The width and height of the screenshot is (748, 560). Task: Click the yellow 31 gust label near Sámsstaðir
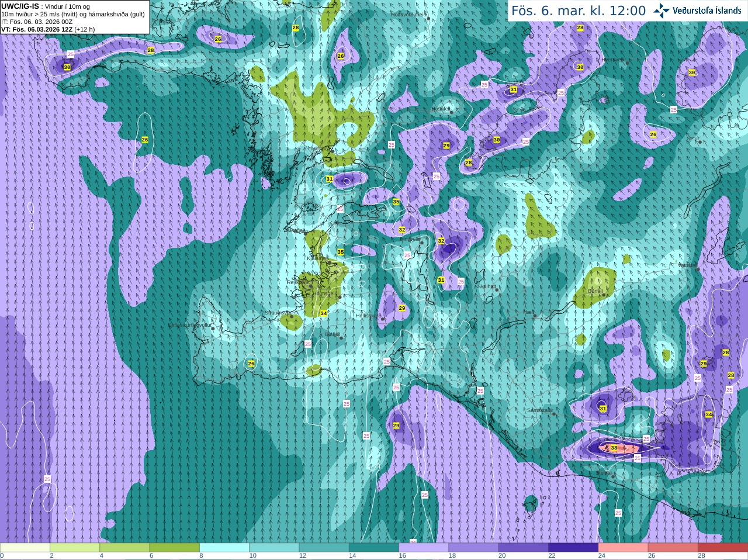(x=603, y=409)
